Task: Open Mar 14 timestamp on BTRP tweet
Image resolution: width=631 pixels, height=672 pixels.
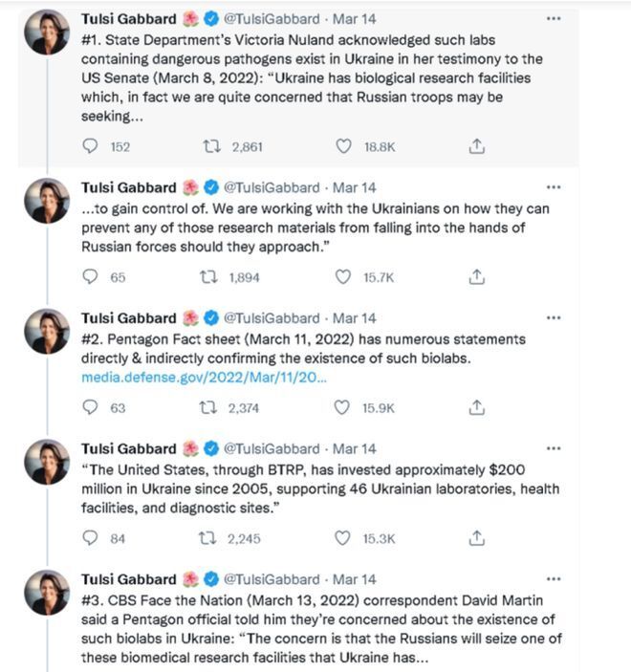Action: [x=355, y=448]
